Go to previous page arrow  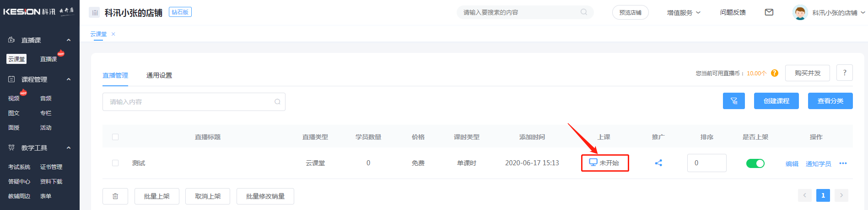click(x=805, y=195)
